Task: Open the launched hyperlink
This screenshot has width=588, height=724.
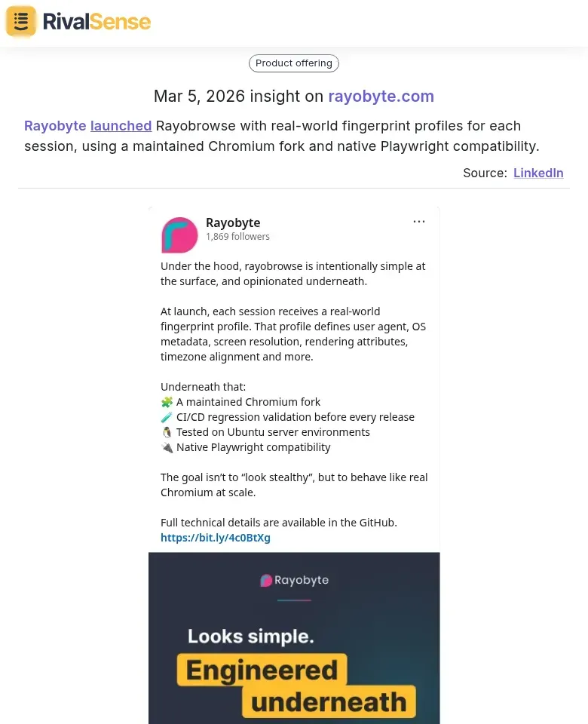Action: 121,126
